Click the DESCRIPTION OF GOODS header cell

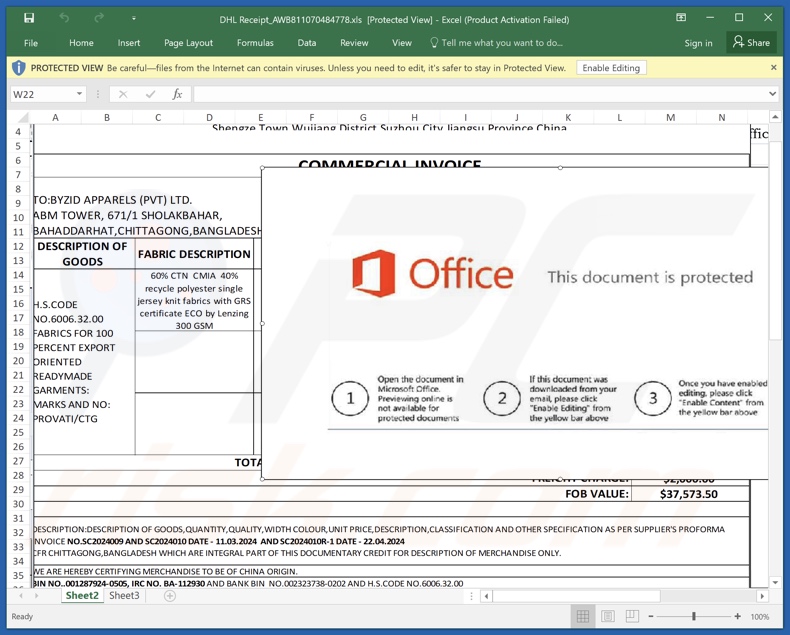click(83, 254)
